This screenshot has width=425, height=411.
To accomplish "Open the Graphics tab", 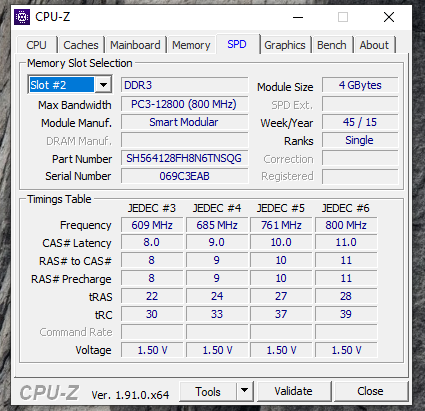I will pos(285,45).
